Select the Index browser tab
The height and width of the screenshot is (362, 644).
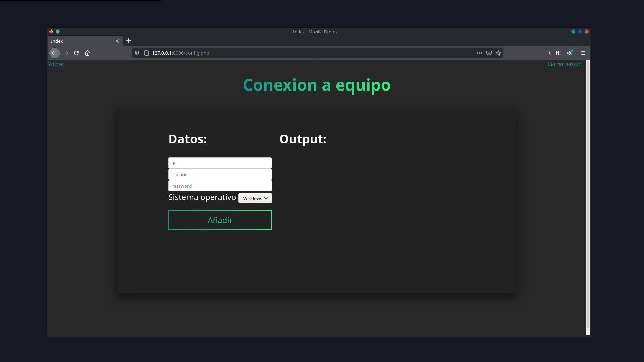[80, 41]
